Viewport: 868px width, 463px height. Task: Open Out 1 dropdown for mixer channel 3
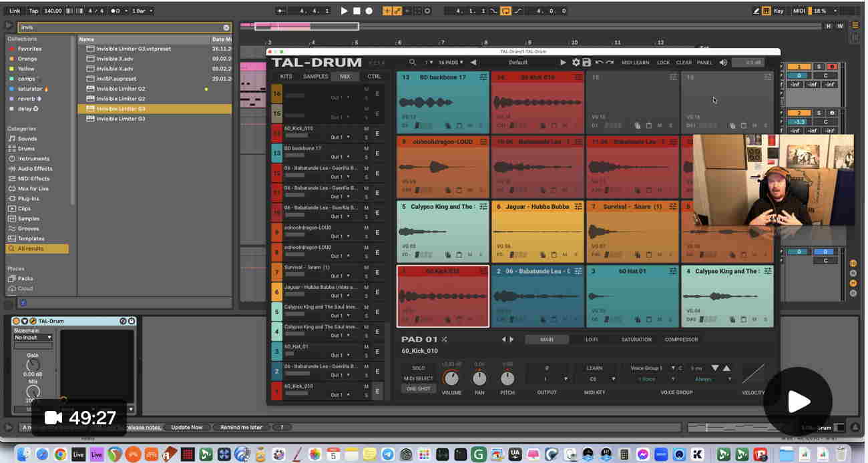click(339, 355)
